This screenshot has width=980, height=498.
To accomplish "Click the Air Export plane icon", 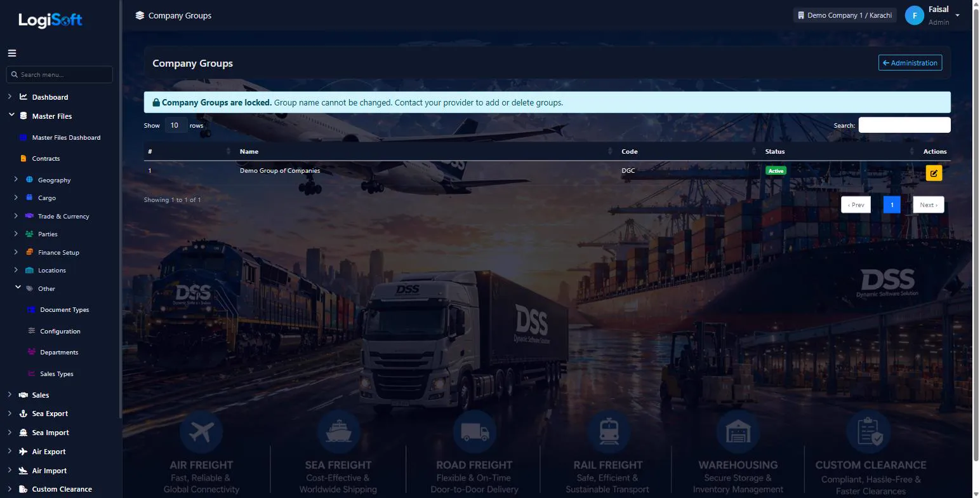I will pyautogui.click(x=23, y=452).
